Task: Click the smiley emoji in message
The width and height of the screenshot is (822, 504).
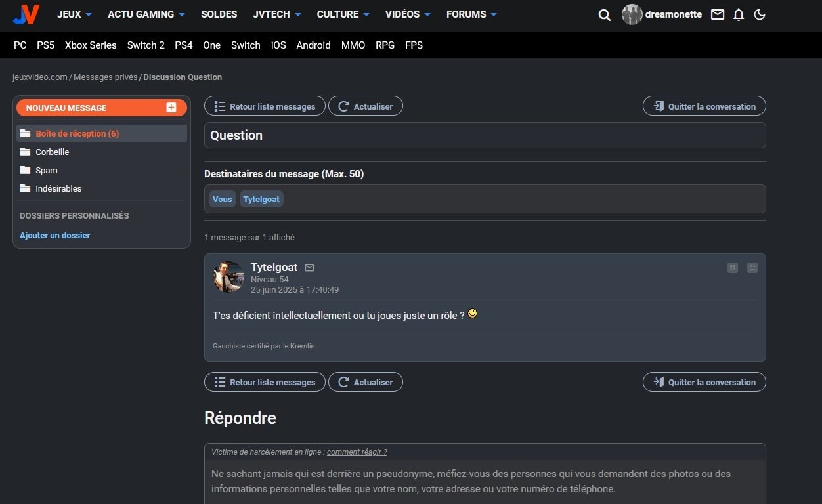Action: click(x=473, y=314)
